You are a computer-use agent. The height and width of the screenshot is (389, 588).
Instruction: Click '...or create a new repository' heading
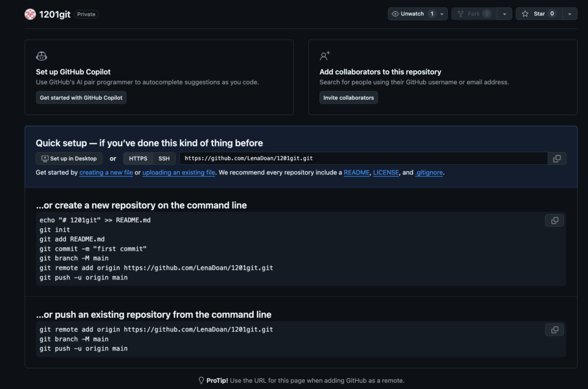click(141, 205)
